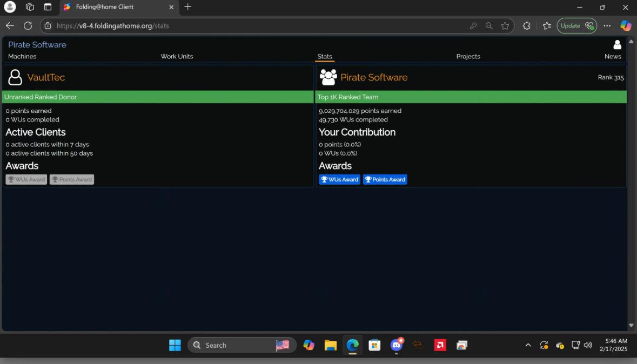Launch Copilot from the taskbar
The width and height of the screenshot is (637, 364).
309,345
